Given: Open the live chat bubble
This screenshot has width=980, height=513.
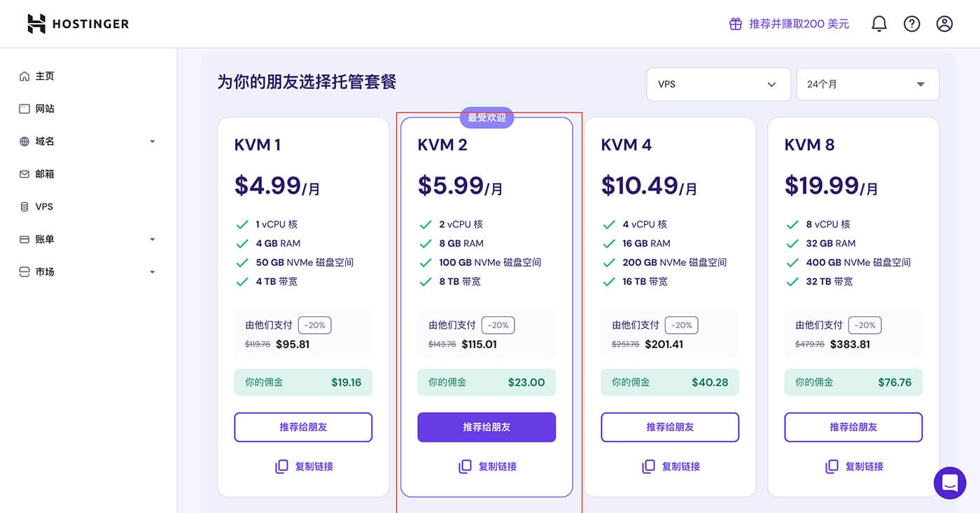Looking at the screenshot, I should coord(950,483).
